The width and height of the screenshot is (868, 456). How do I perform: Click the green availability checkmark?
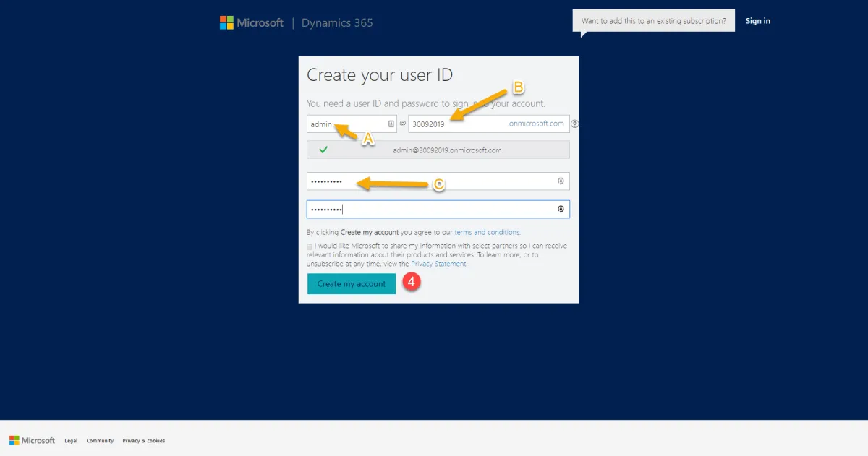323,150
